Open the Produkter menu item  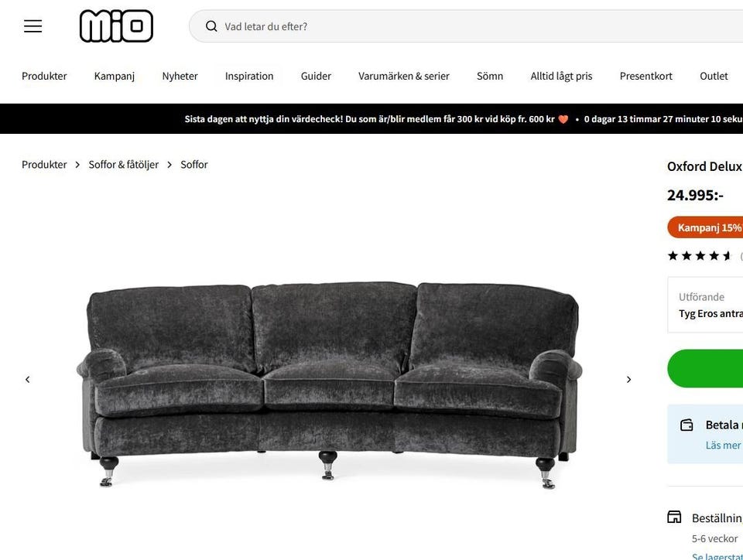44,77
